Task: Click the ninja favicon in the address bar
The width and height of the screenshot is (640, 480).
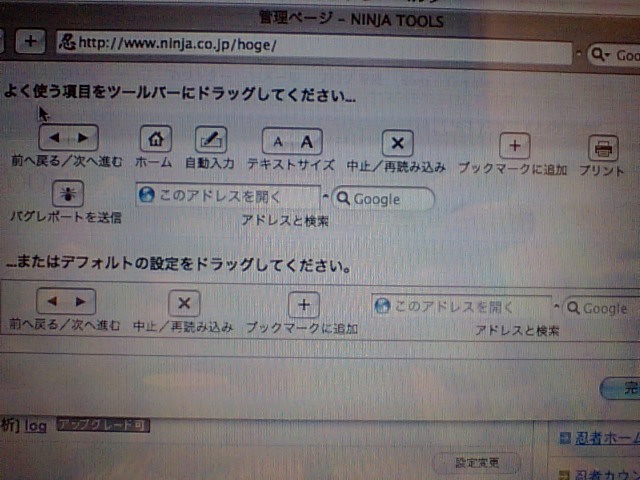Action: pos(67,42)
